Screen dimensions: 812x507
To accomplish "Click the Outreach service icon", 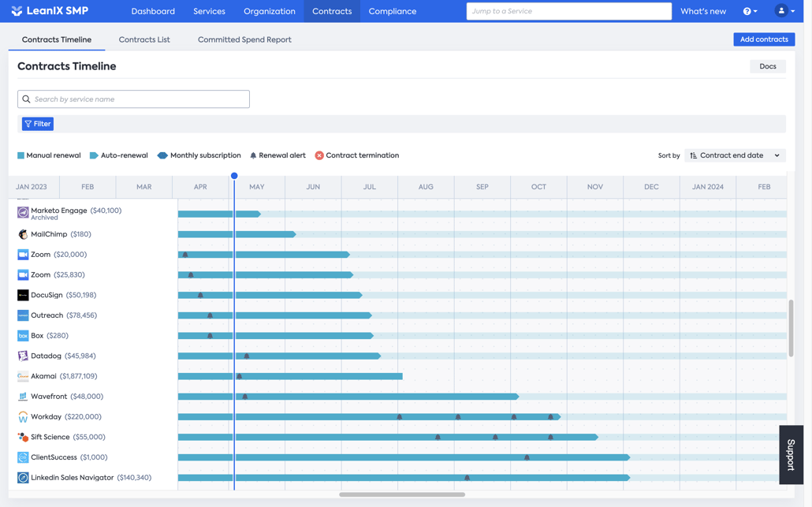I will 23,315.
